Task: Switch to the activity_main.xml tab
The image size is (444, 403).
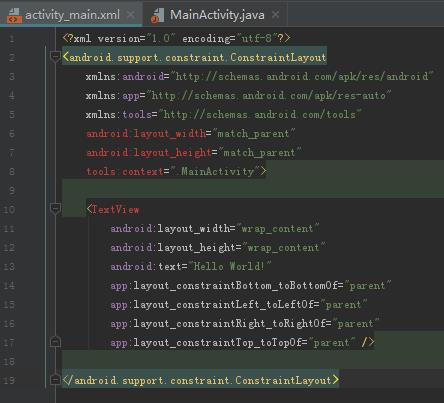Action: [72, 15]
